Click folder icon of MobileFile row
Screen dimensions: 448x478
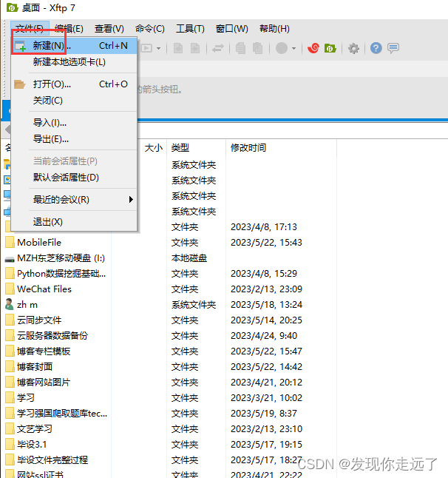click(x=10, y=243)
